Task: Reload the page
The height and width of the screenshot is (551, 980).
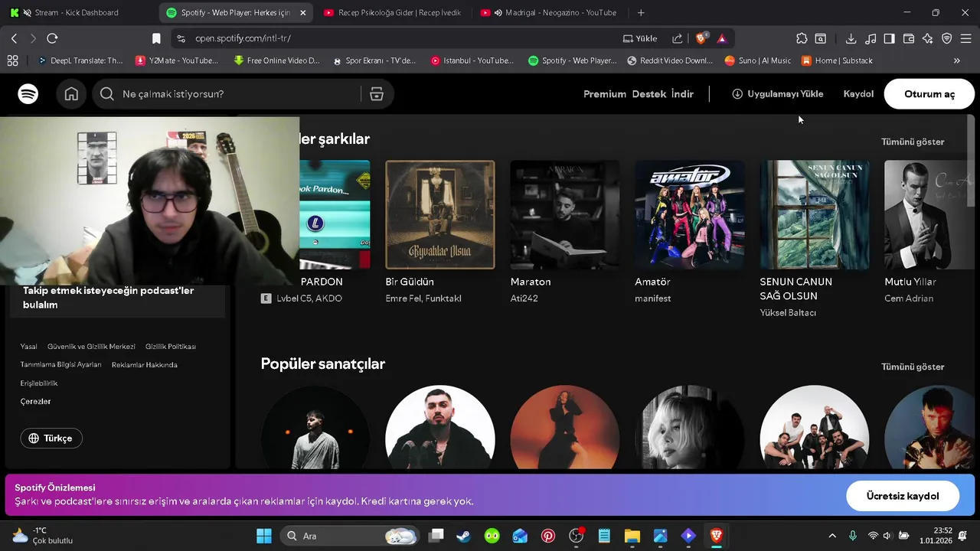Action: 52,38
